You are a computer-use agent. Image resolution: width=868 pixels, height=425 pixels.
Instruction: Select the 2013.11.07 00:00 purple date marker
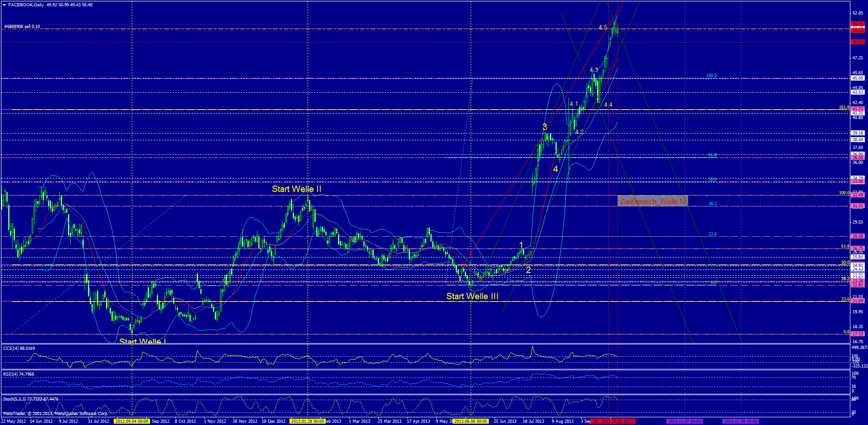(684, 421)
